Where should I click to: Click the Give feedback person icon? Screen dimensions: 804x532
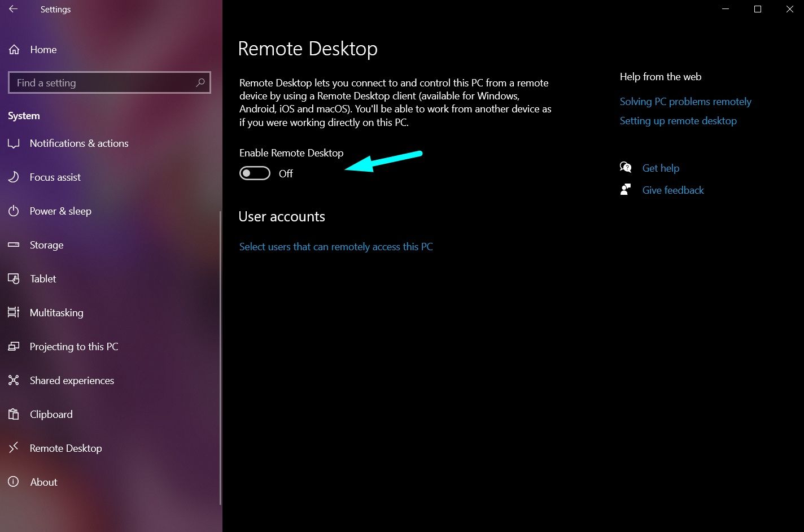[626, 190]
